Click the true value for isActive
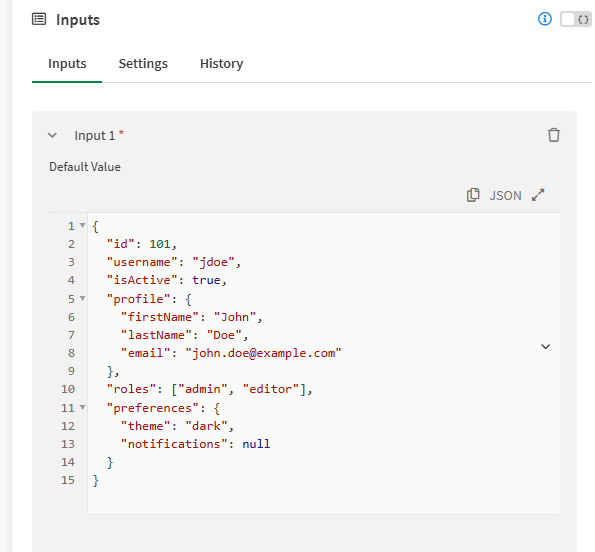The width and height of the screenshot is (595, 552). 206,280
